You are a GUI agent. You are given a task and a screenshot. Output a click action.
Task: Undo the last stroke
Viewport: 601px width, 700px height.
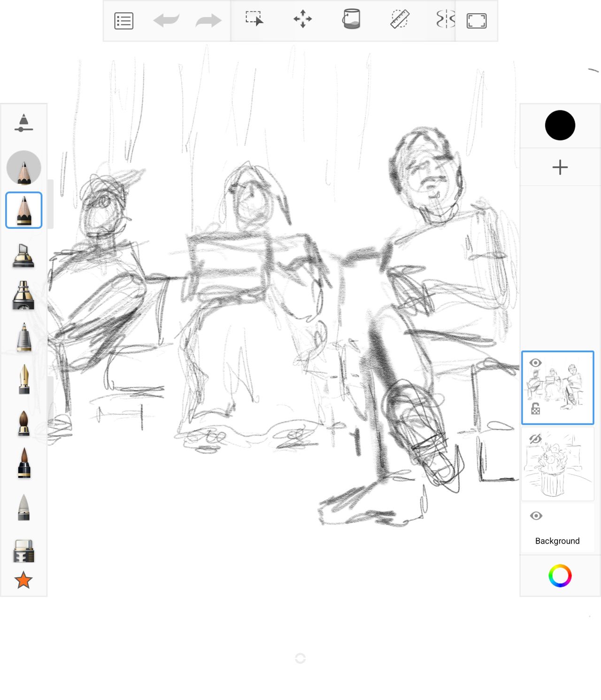point(166,21)
